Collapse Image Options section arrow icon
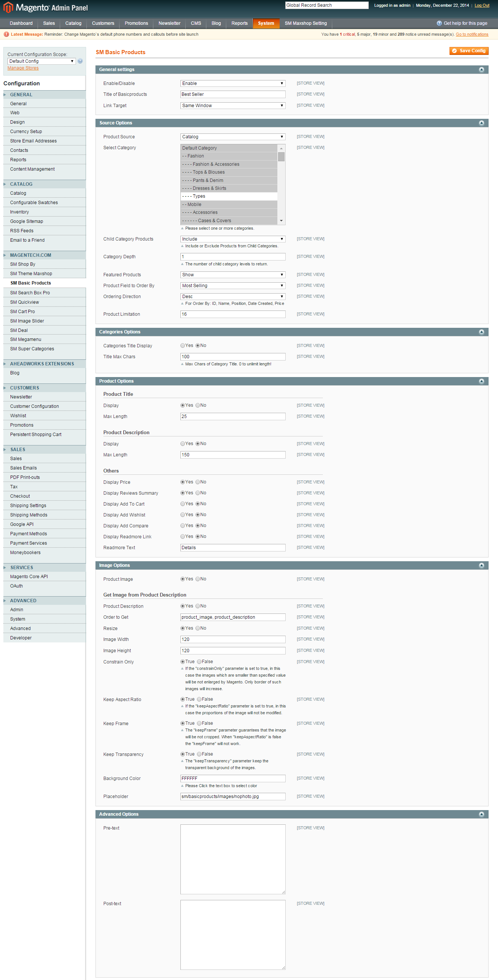 481,565
